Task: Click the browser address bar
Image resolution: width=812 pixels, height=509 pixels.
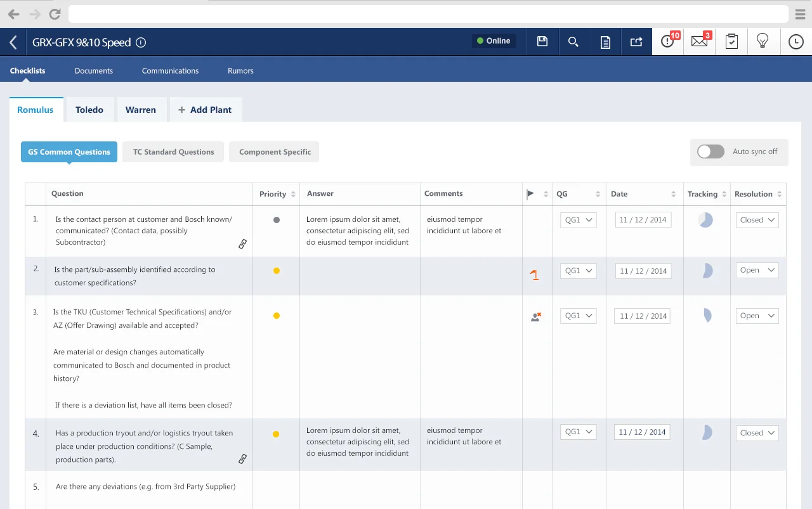Action: 429,14
